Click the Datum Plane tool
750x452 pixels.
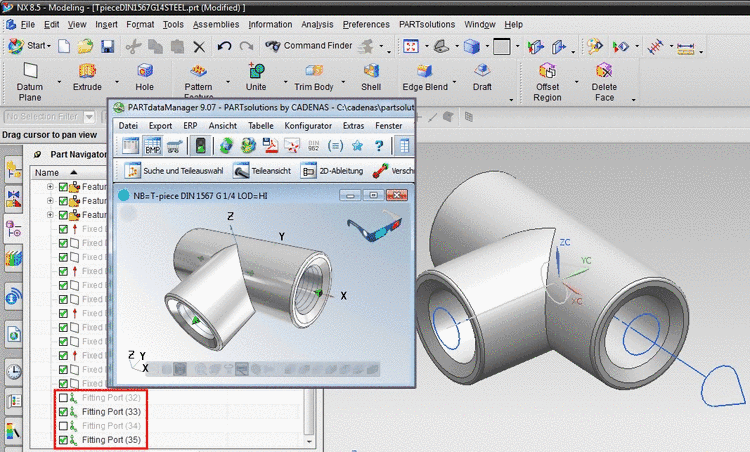(30, 82)
